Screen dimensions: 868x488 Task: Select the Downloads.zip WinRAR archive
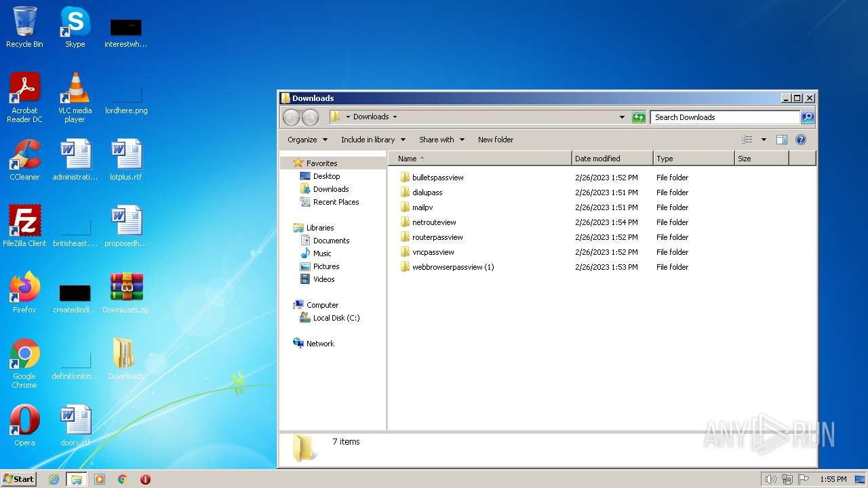tap(126, 293)
